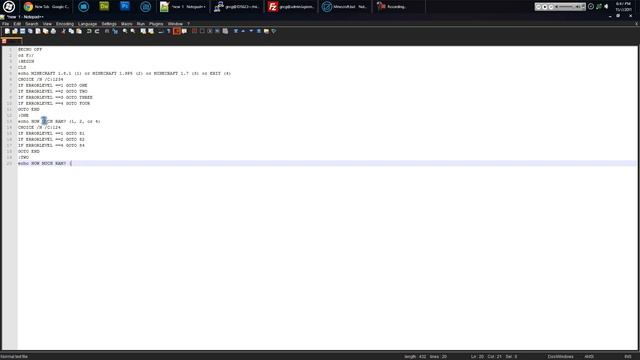This screenshot has height=360, width=640.
Task: Toggle synchronized vertical scrolling icon
Action: 143,31
